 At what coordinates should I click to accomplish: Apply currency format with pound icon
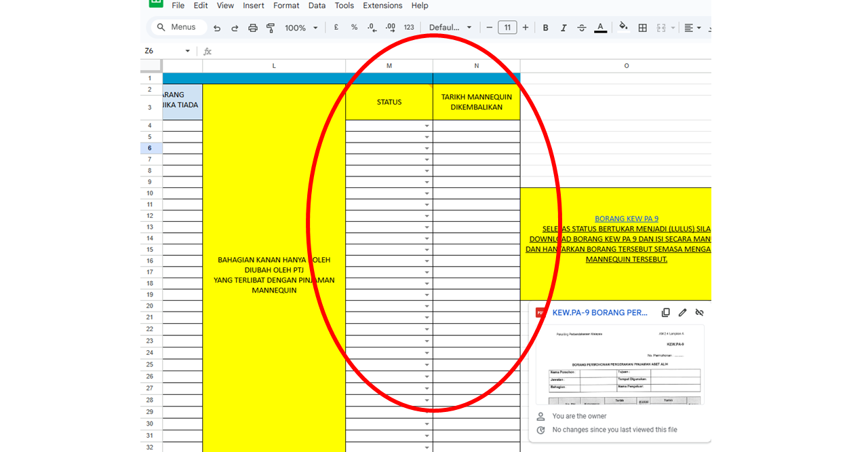click(336, 28)
